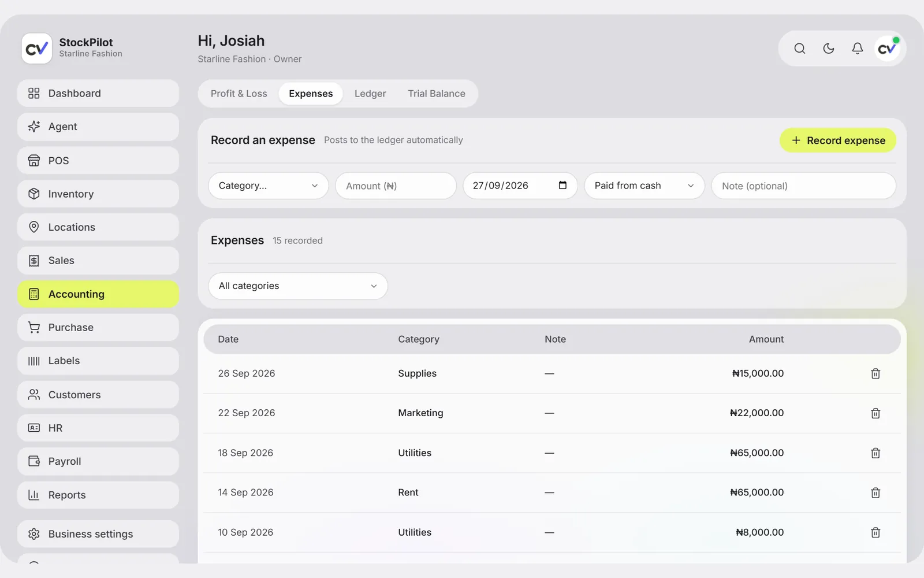Switch to the Profit & Loss tab

pyautogui.click(x=239, y=94)
